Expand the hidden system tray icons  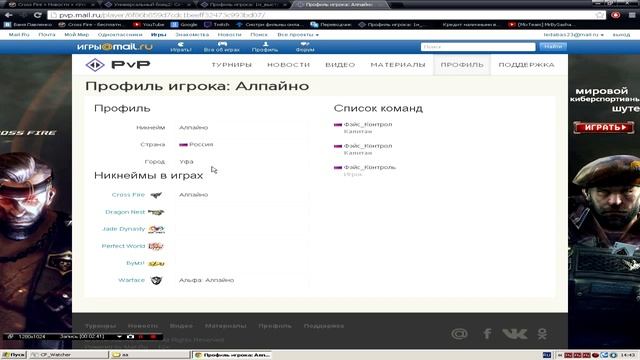(560, 355)
